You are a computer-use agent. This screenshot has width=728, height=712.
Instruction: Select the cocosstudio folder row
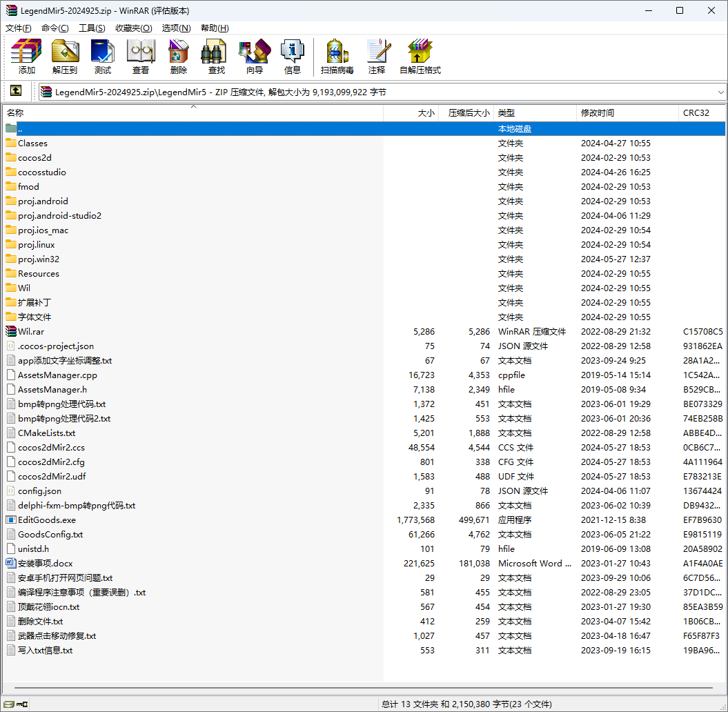tap(364, 172)
